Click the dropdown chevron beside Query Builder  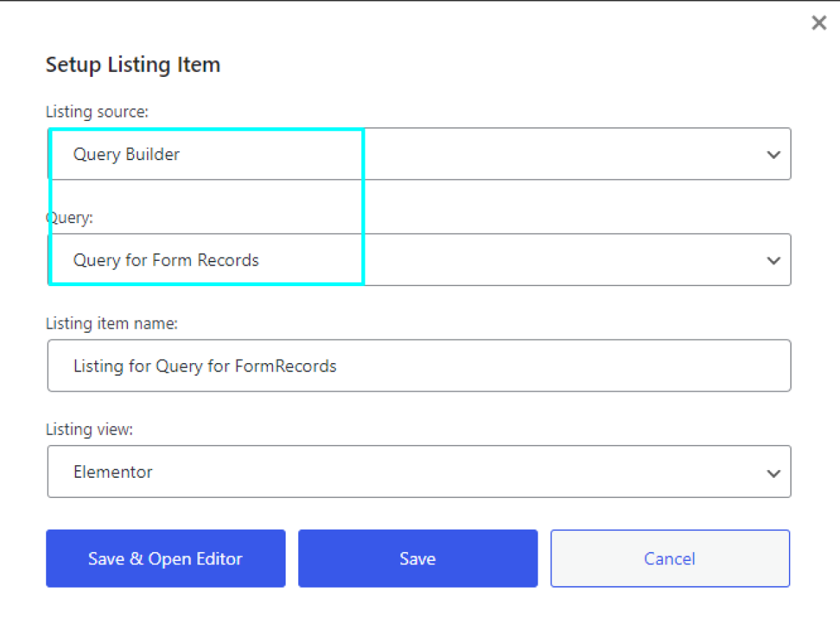(773, 154)
